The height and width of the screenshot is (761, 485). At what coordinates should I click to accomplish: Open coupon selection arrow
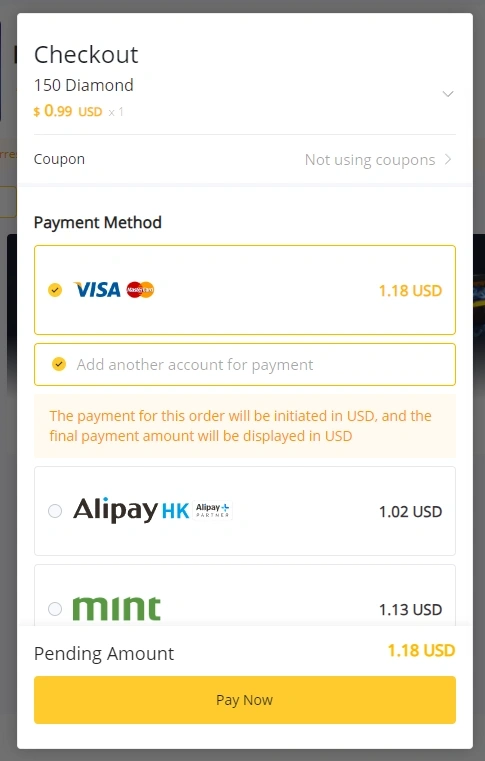coord(448,159)
